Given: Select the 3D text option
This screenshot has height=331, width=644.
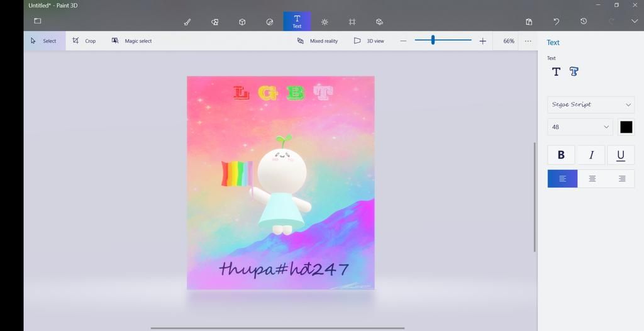Looking at the screenshot, I should pos(574,72).
